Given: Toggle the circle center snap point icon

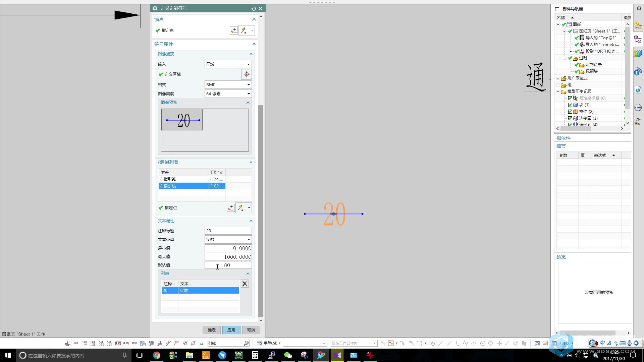Looking at the screenshot, I should point(483,343).
